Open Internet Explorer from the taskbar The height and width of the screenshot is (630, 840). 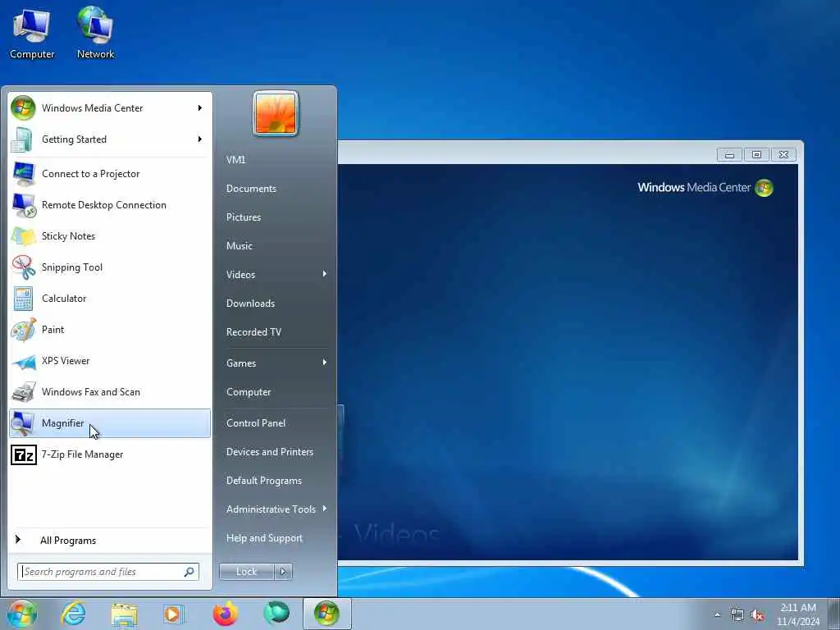tap(73, 614)
